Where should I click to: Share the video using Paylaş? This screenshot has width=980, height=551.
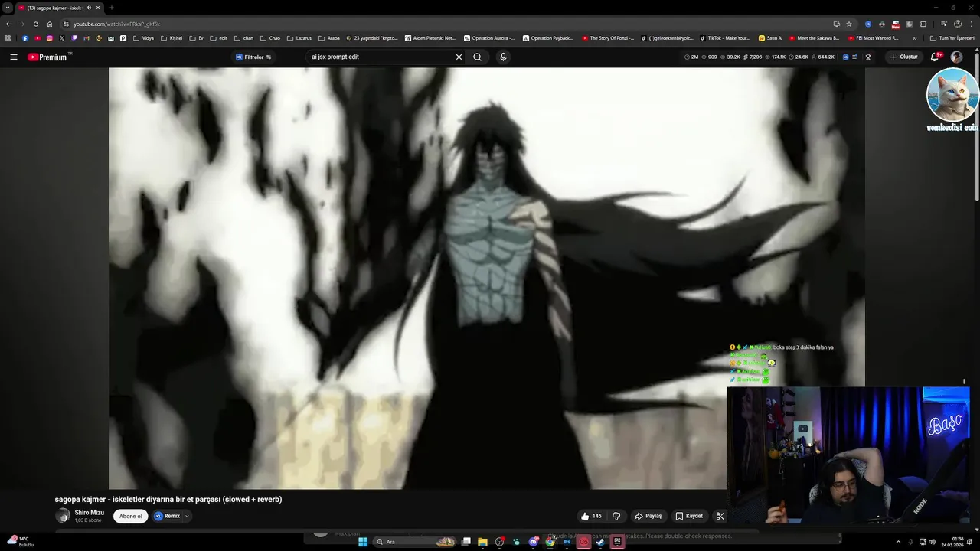pos(648,516)
